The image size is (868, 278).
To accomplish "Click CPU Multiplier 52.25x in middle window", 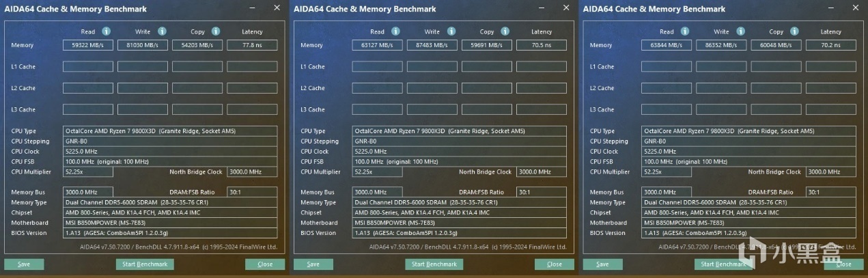I will [377, 172].
